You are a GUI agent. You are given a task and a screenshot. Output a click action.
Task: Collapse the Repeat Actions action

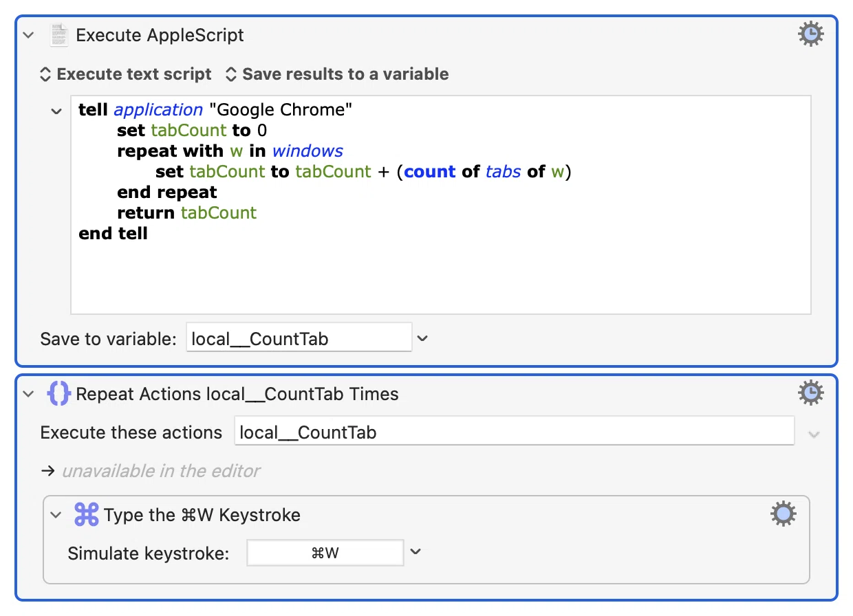29,394
